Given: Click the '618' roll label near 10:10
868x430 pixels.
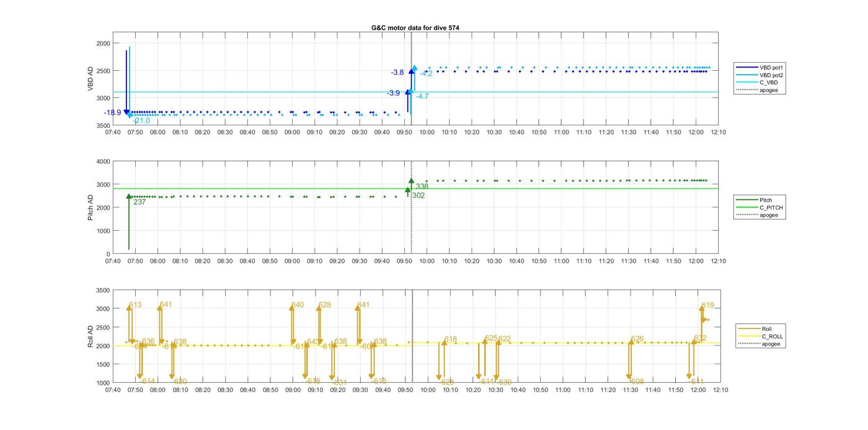Looking at the screenshot, I should pos(451,339).
